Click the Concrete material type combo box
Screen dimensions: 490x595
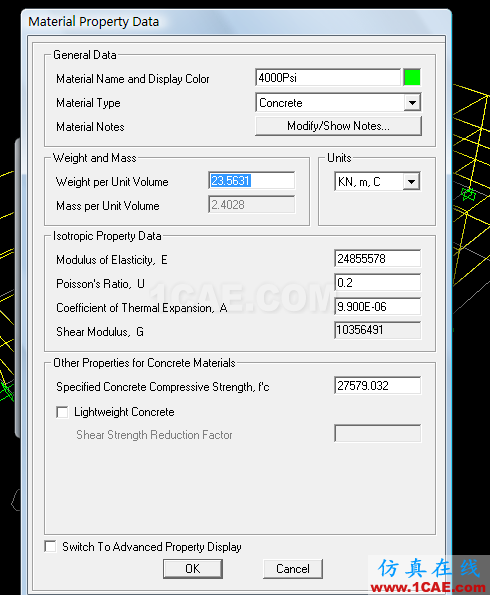pos(338,102)
